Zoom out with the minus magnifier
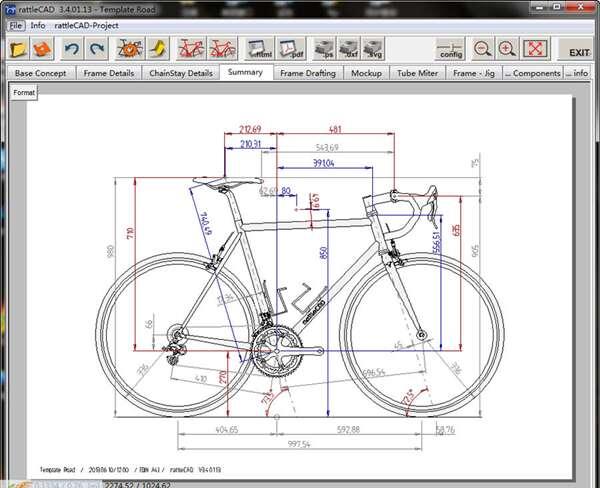Viewport: 600px width, 488px height. 483,48
